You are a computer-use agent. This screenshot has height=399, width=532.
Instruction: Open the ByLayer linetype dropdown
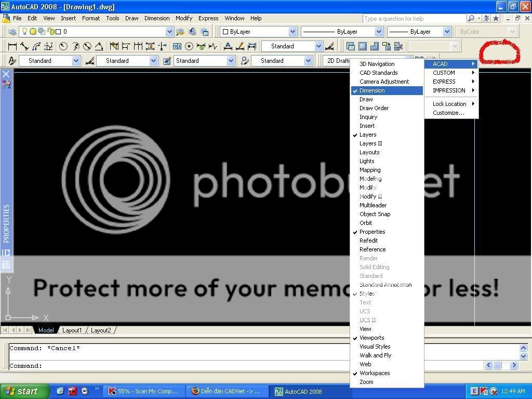pyautogui.click(x=379, y=32)
